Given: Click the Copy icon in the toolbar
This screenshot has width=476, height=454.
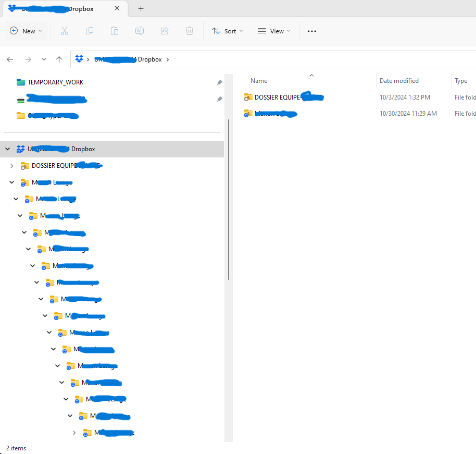Looking at the screenshot, I should [89, 31].
